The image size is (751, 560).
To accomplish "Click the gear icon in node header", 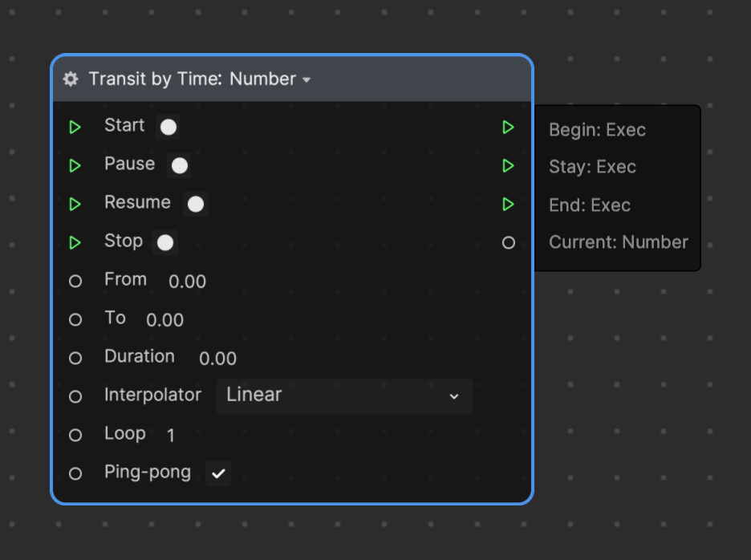I will [71, 79].
